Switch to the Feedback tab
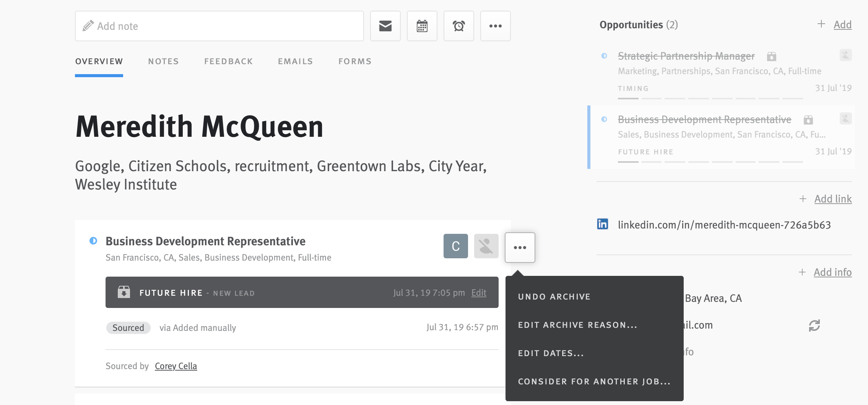Screen dimensions: 868x405 (x=228, y=61)
